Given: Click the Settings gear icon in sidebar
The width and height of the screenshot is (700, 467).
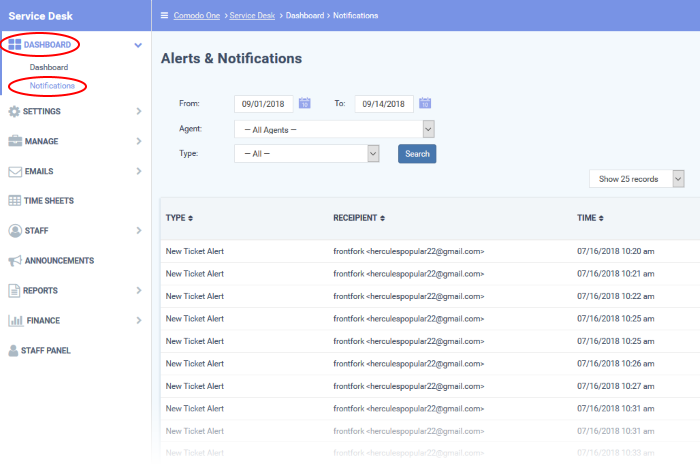Looking at the screenshot, I should pos(14,111).
